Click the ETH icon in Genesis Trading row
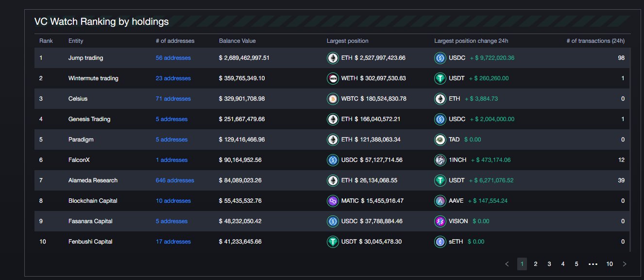The width and height of the screenshot is (644, 280). click(333, 119)
